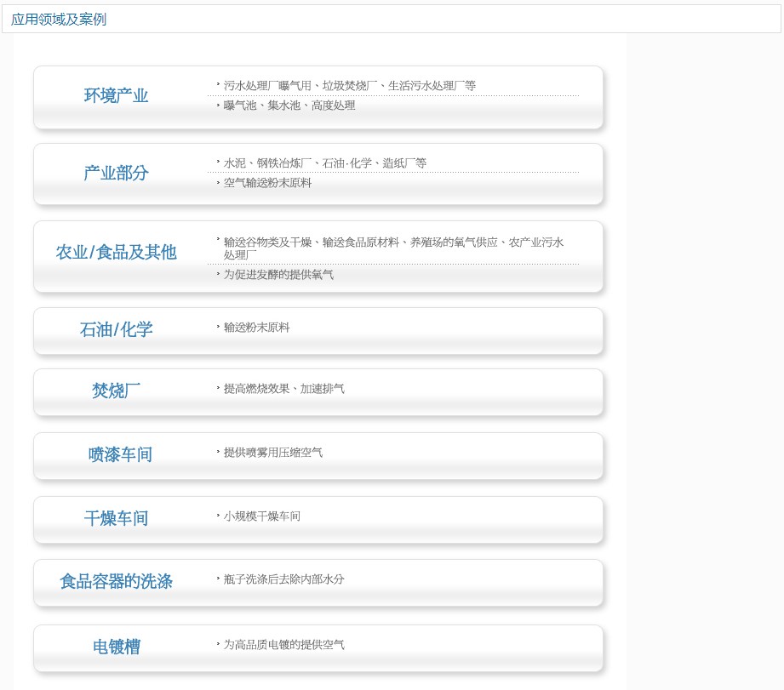Screen dimensions: 784x690
Task: Select the 石油/化学 heading
Action: (x=116, y=330)
